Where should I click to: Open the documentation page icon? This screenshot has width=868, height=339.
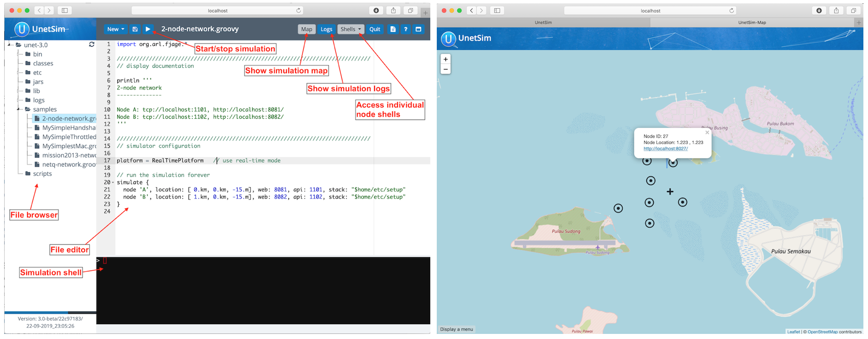[392, 29]
